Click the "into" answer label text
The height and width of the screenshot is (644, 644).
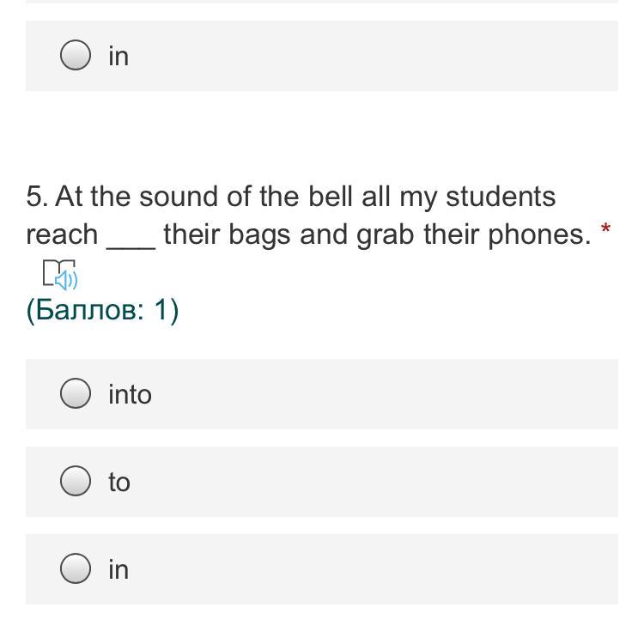pyautogui.click(x=130, y=394)
